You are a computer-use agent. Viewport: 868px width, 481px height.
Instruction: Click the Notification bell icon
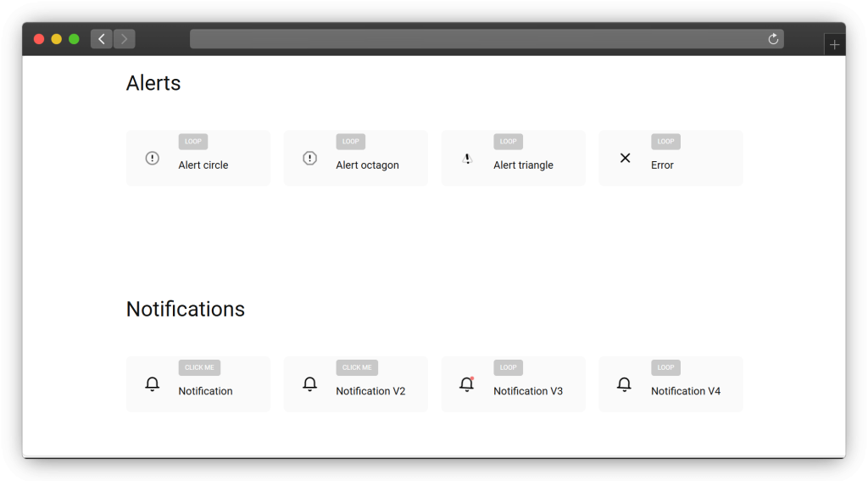tap(153, 384)
